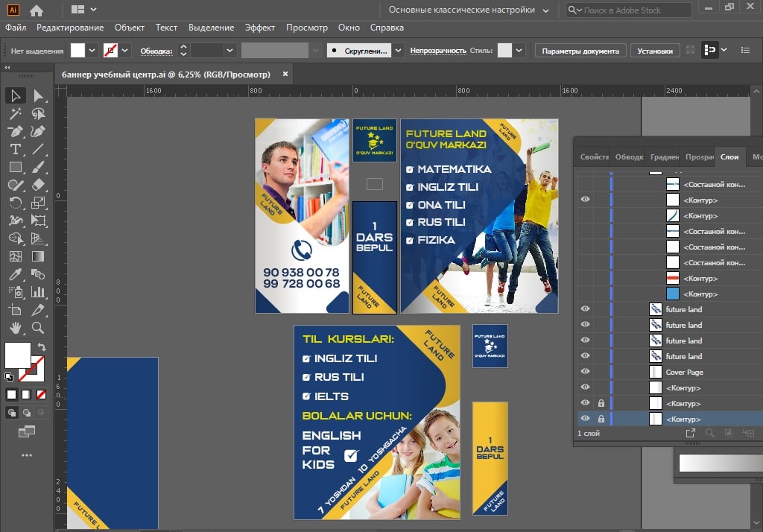This screenshot has height=532, width=763.
Task: Select the Perspective Grid tool
Action: click(38, 238)
